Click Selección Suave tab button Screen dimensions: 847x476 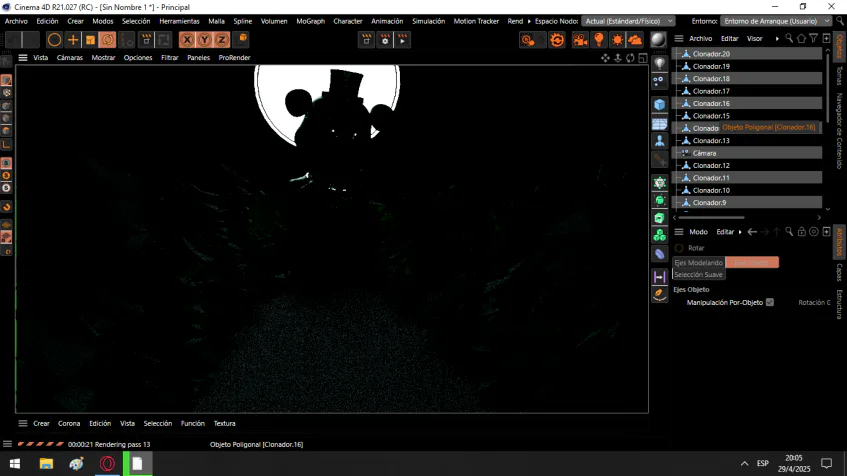[698, 274]
